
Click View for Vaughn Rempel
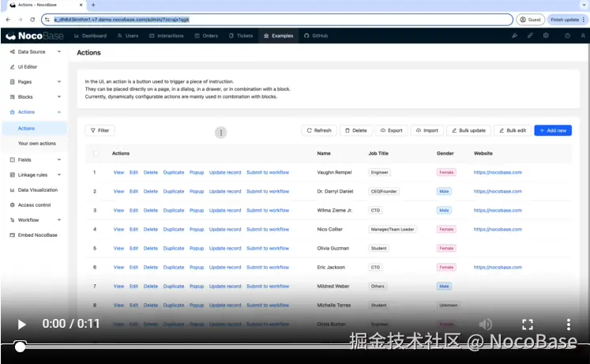[118, 172]
